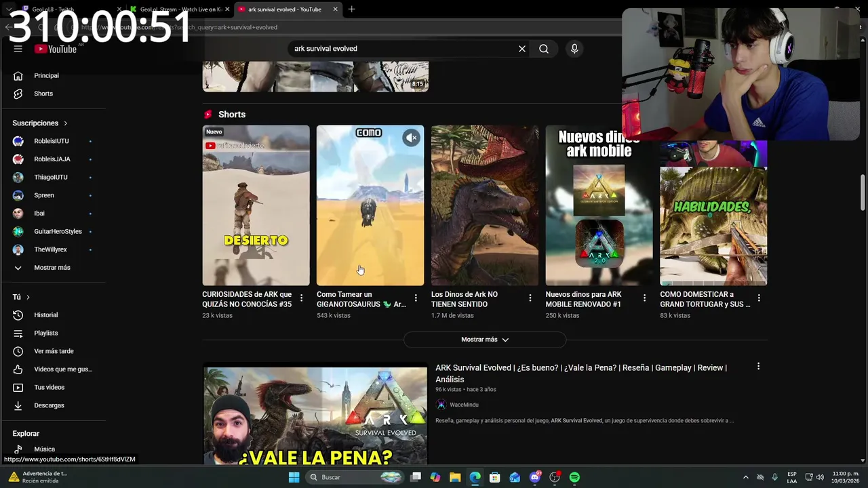Play the ¿VALE LA PENA? video thumbnail

[x=315, y=415]
